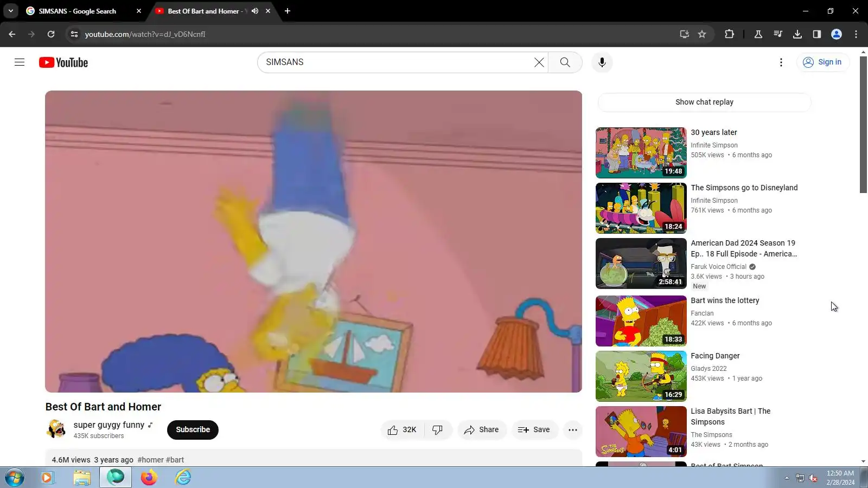
Task: Open super guygy funny channel name
Action: pos(109,425)
